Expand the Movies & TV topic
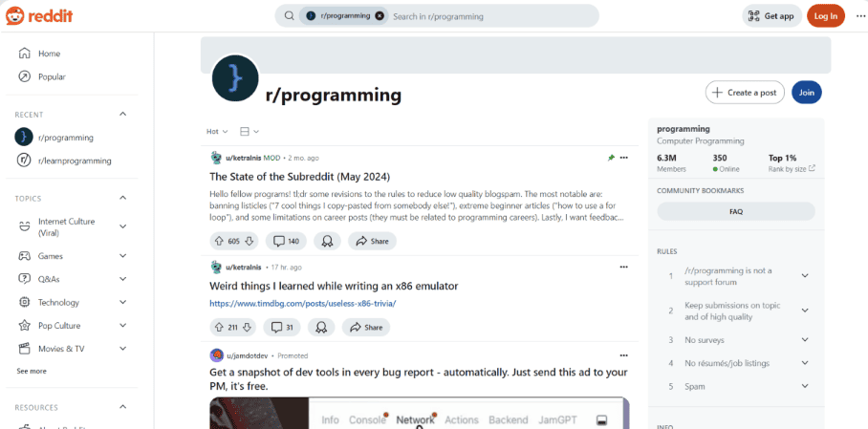The height and width of the screenshot is (429, 868). 123,349
